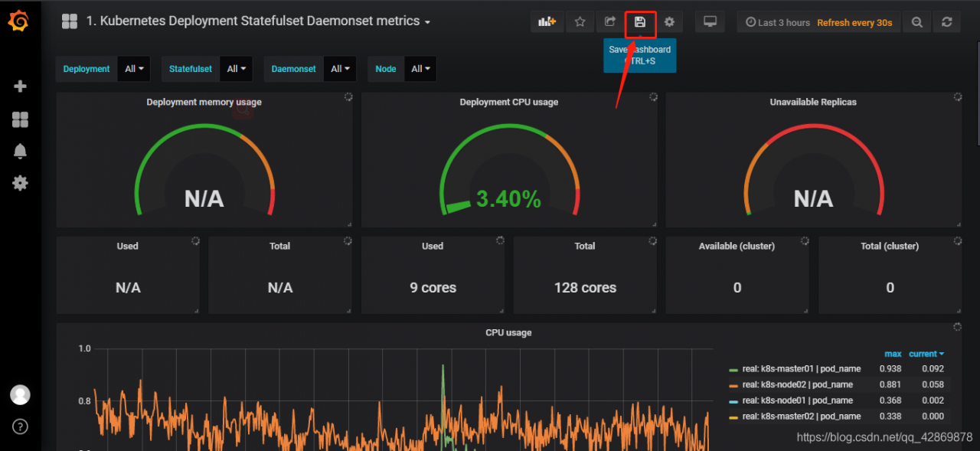The width and height of the screenshot is (980, 451).
Task: Open the Deployment variable dropdown
Action: tap(134, 69)
